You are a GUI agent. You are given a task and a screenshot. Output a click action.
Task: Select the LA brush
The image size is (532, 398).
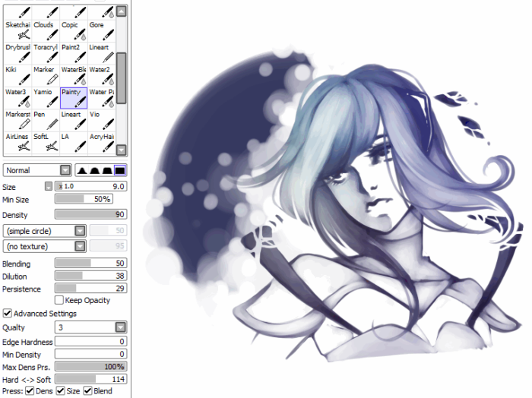[x=73, y=142]
